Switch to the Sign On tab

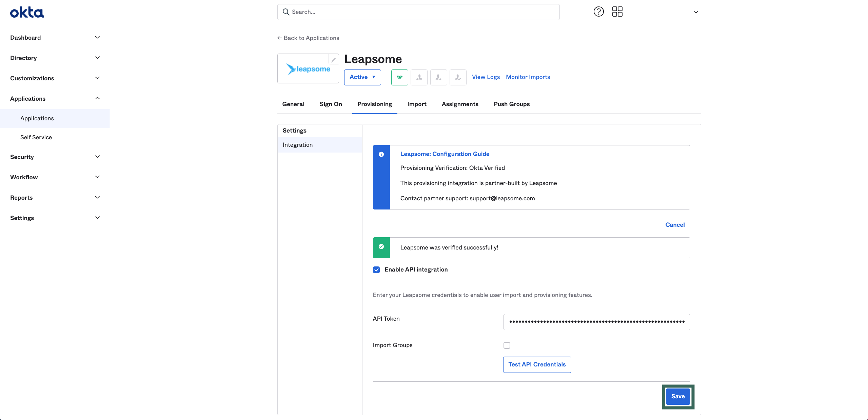(331, 104)
